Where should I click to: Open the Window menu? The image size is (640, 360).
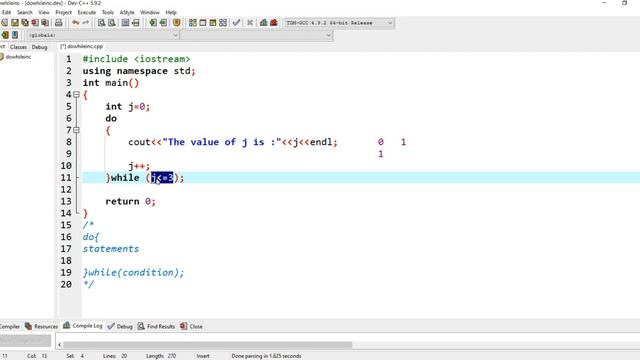(x=150, y=12)
